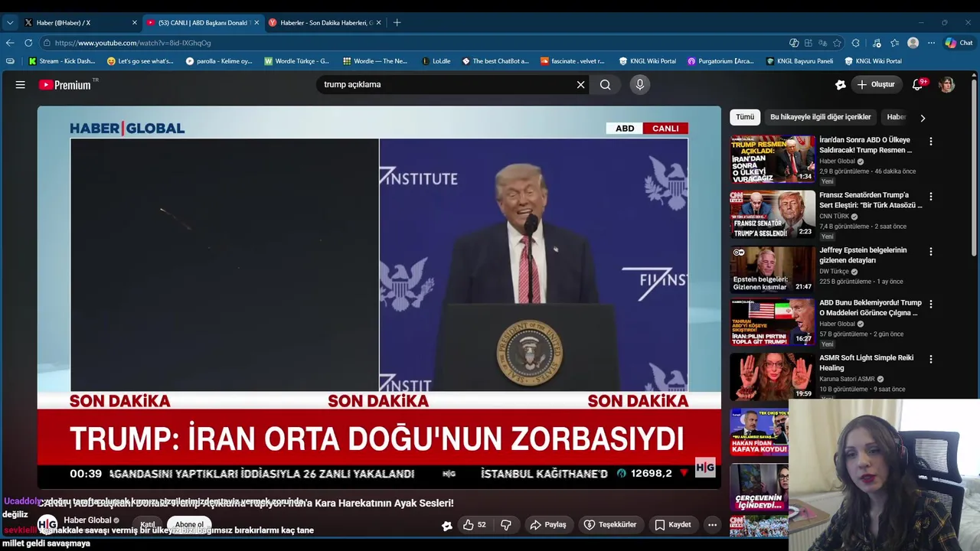Open the translate page icon in address bar
980x551 pixels.
tap(822, 43)
